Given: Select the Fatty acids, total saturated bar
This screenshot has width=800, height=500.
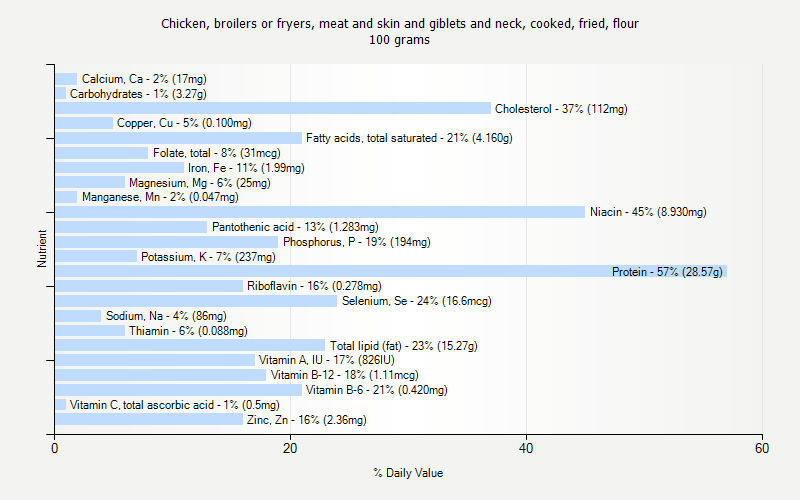Looking at the screenshot, I should (x=178, y=138).
